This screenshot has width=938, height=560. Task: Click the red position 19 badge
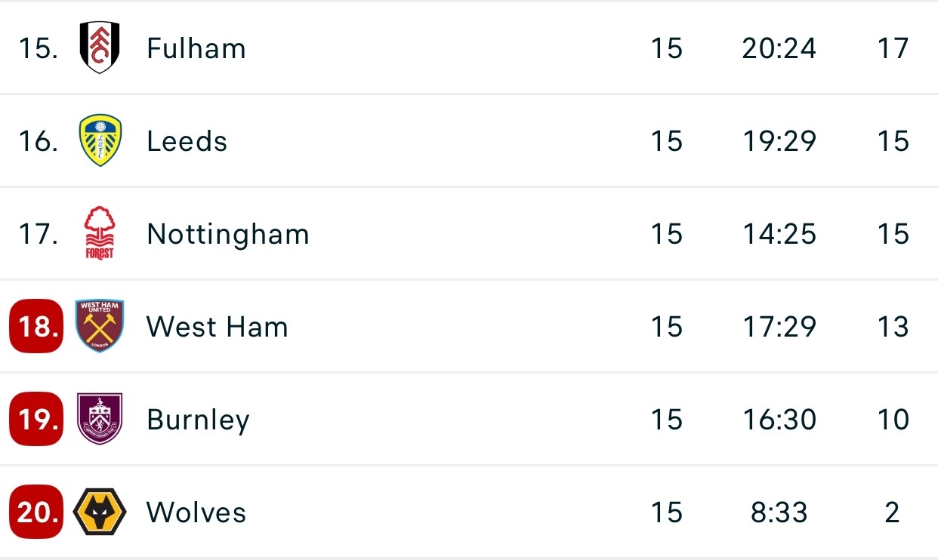pyautogui.click(x=36, y=420)
